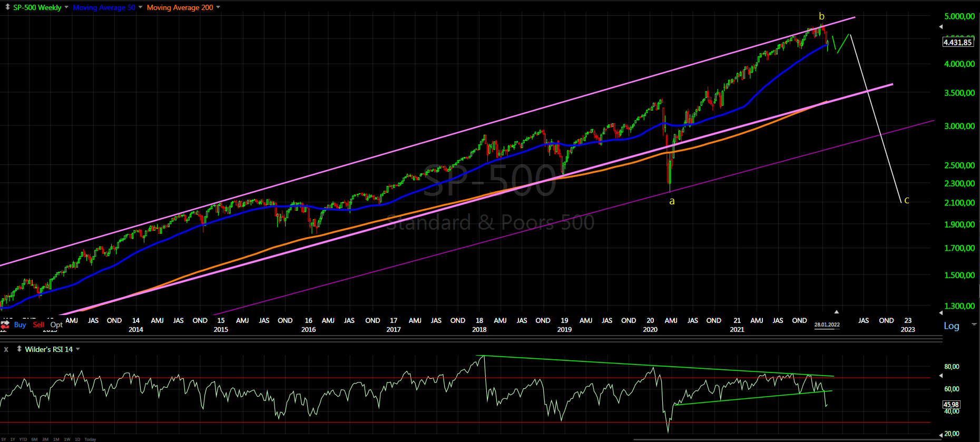Click the left triangle marker near RSI 20,00
Screen dimensions: 980x442
pos(941,435)
